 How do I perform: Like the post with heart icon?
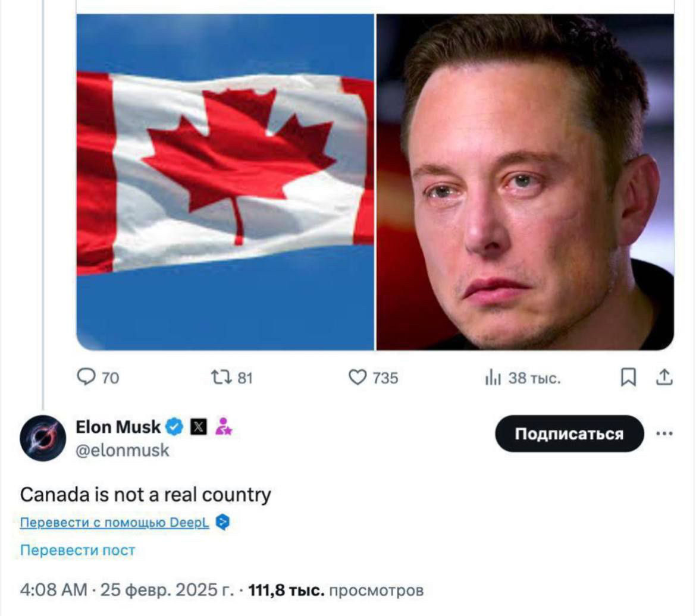coord(358,378)
